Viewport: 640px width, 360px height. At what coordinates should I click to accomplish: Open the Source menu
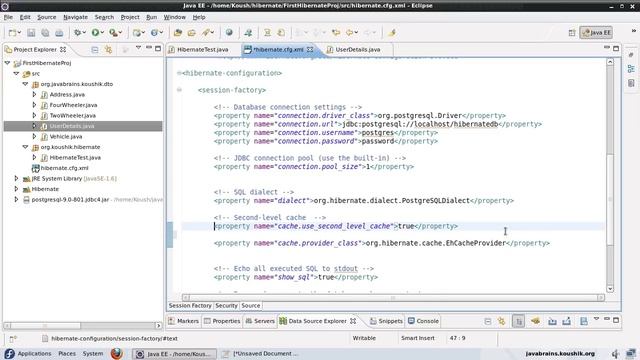47,17
